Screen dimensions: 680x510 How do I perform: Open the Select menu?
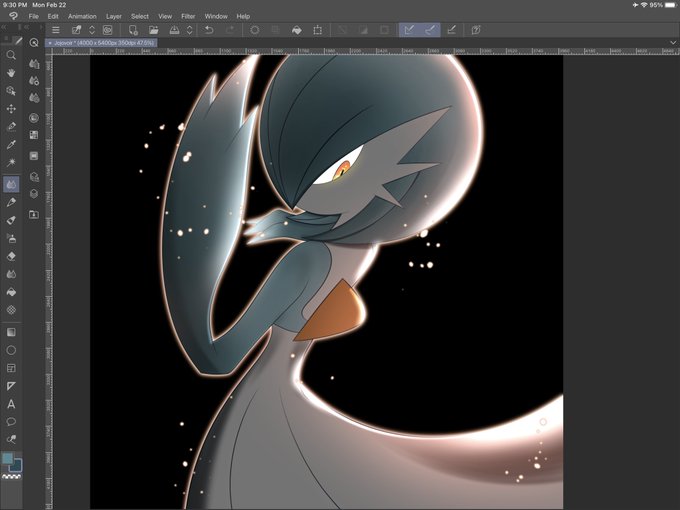[x=140, y=16]
